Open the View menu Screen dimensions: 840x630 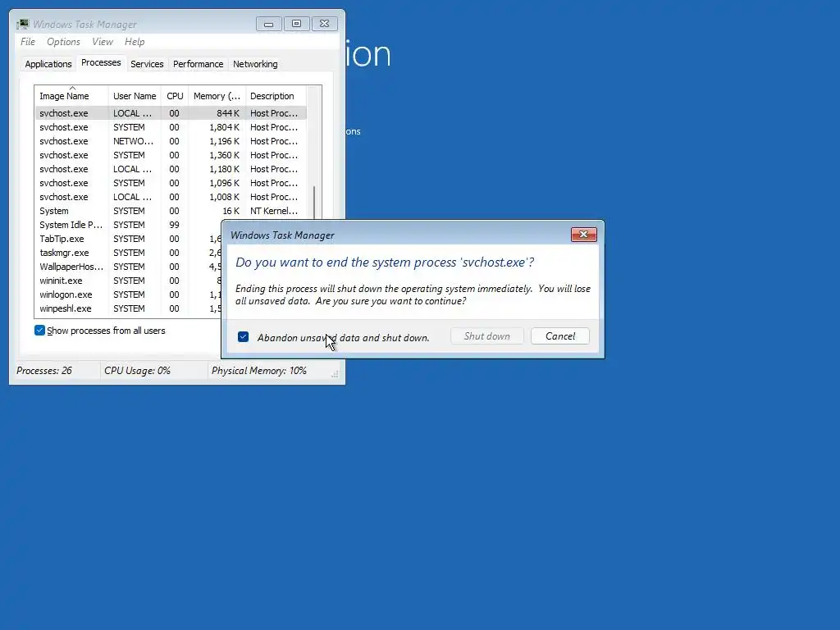coord(103,42)
